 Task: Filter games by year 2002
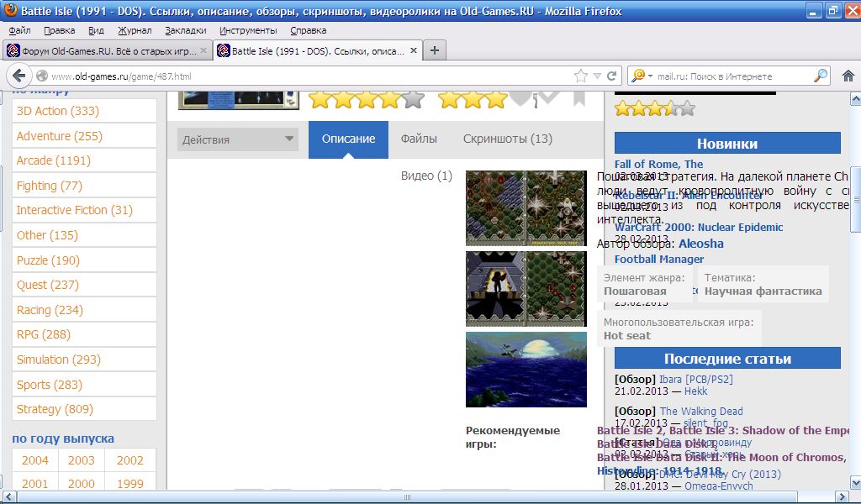click(x=130, y=460)
